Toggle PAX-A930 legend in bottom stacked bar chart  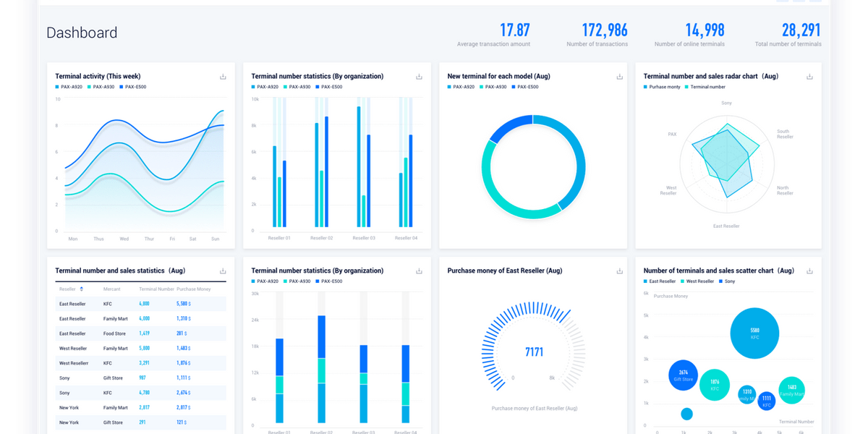(x=297, y=281)
